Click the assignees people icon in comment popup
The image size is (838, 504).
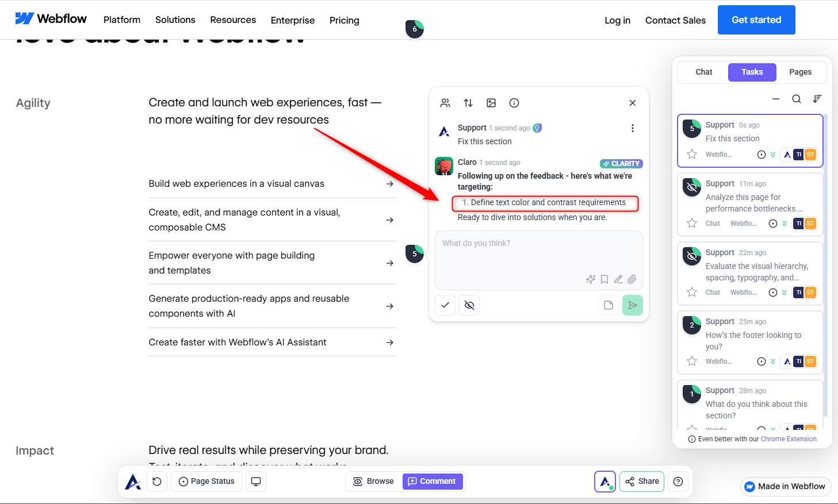pyautogui.click(x=445, y=103)
